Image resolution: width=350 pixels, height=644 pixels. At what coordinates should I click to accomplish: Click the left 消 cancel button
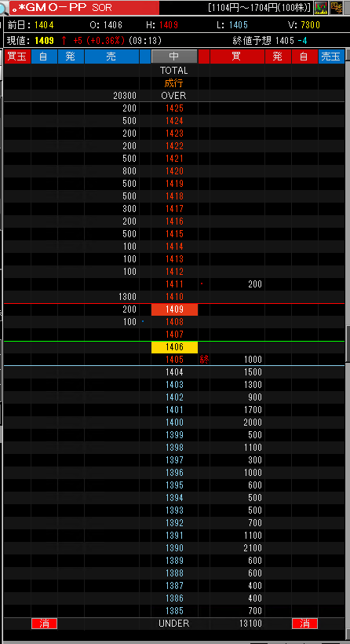coord(44,624)
